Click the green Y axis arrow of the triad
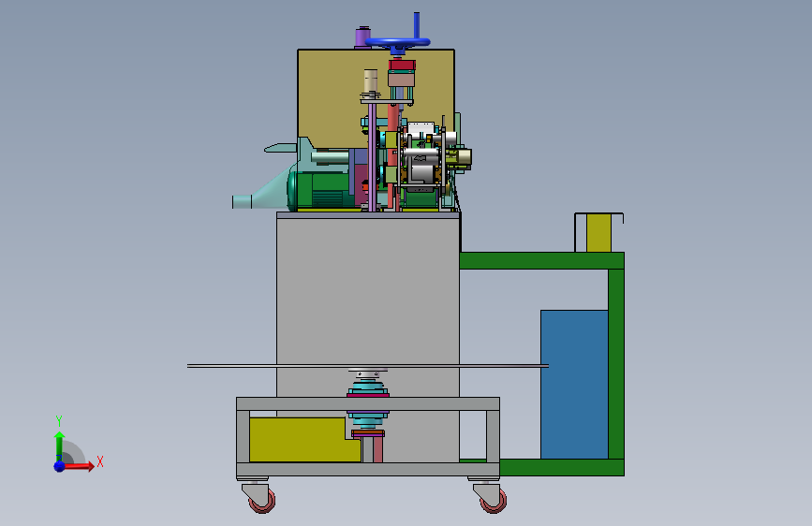812x526 pixels. pyautogui.click(x=59, y=446)
